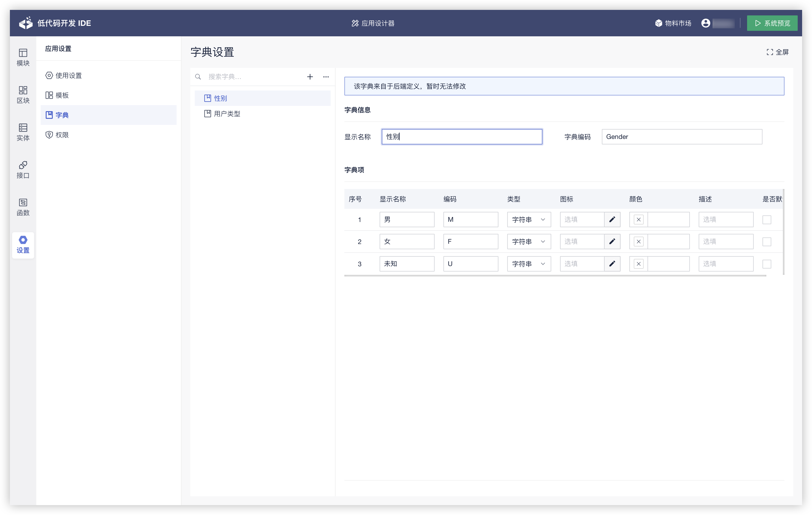Select 使用设置 menu item
This screenshot has width=812, height=515.
tap(68, 76)
